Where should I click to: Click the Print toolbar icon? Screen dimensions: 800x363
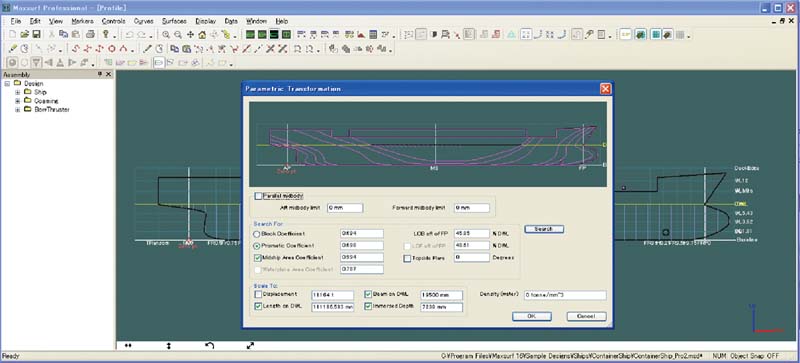[x=90, y=35]
